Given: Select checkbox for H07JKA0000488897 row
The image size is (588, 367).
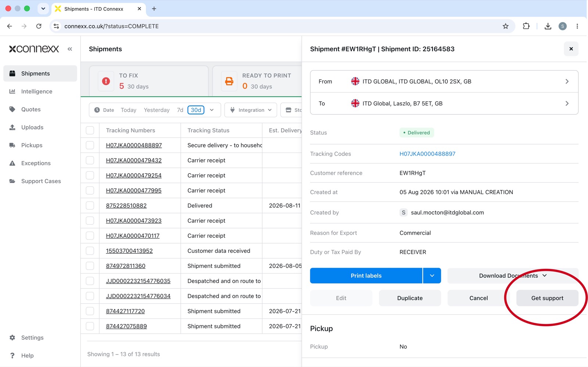Looking at the screenshot, I should [x=90, y=145].
